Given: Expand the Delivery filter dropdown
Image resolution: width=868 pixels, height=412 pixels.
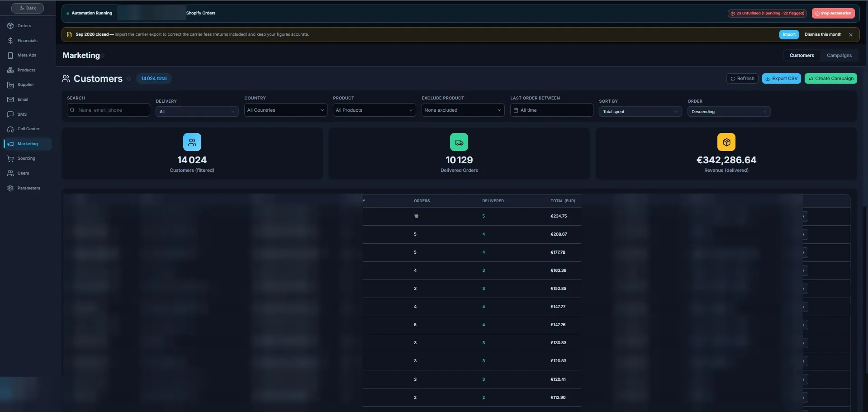Looking at the screenshot, I should click(197, 112).
